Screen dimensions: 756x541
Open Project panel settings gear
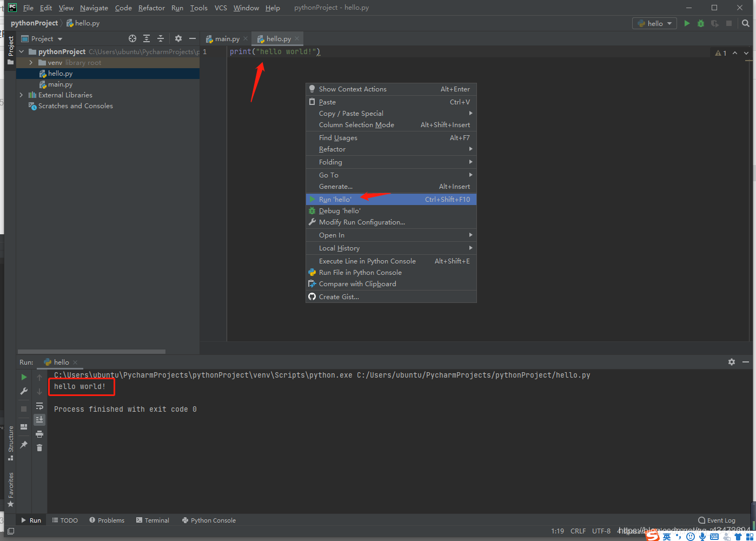click(x=178, y=38)
